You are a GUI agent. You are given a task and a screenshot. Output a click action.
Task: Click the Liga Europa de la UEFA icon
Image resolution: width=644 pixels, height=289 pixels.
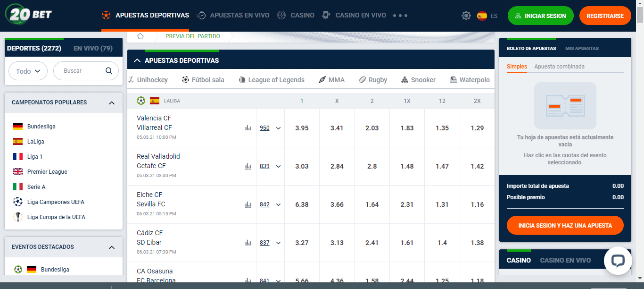point(18,217)
